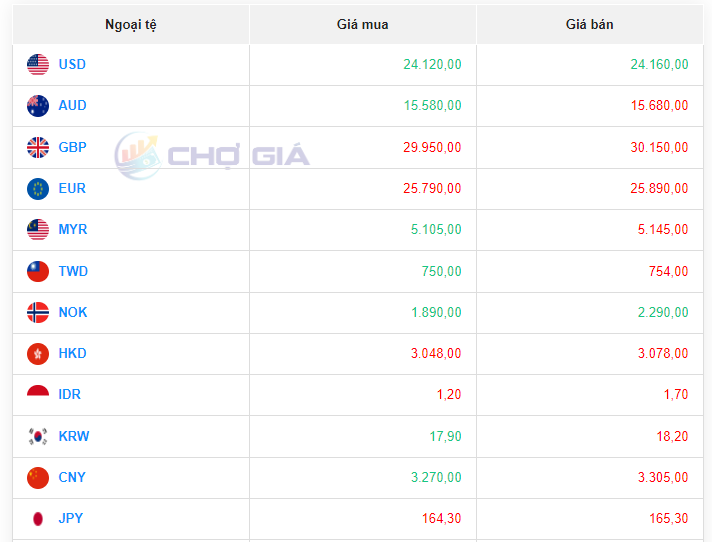Select the CNY currency link
Viewport: 712px width, 542px height.
click(72, 478)
